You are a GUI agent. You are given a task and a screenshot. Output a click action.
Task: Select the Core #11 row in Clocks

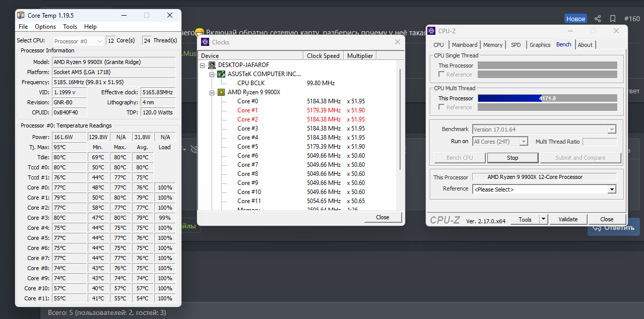(x=297, y=201)
